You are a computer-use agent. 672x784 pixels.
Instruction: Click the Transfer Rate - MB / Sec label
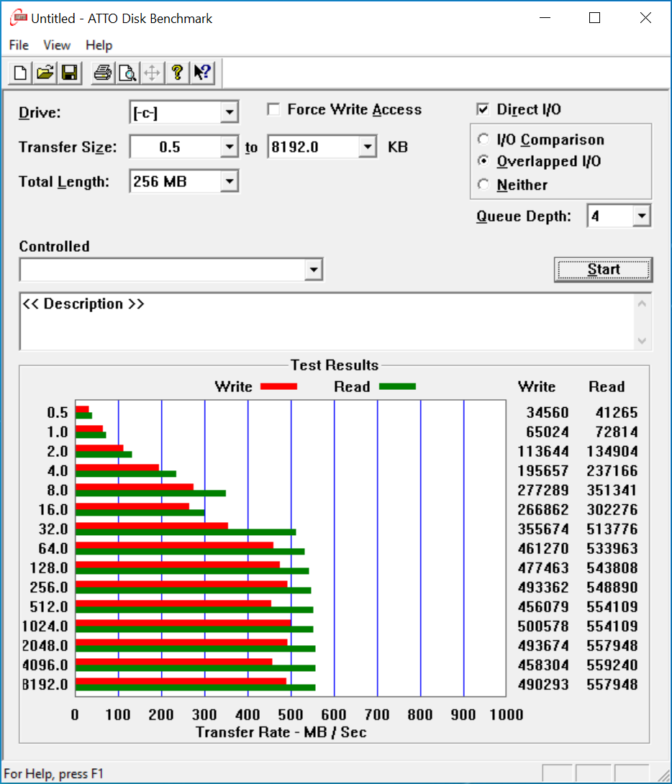click(x=281, y=732)
